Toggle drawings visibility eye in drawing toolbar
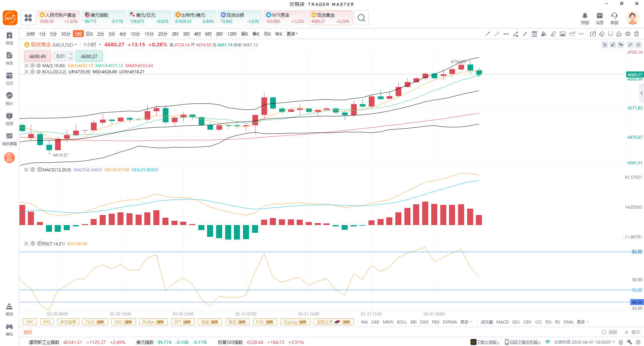The image size is (644, 346). [x=628, y=34]
